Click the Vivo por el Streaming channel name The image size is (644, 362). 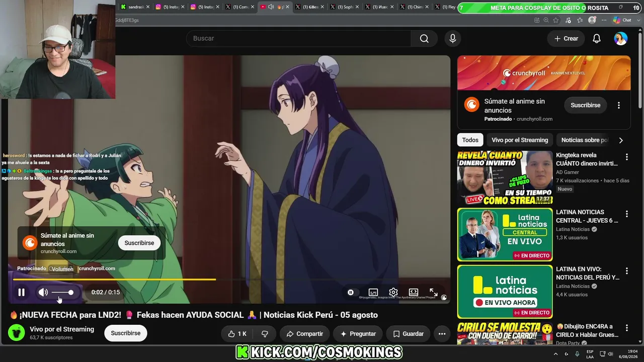coord(62,329)
